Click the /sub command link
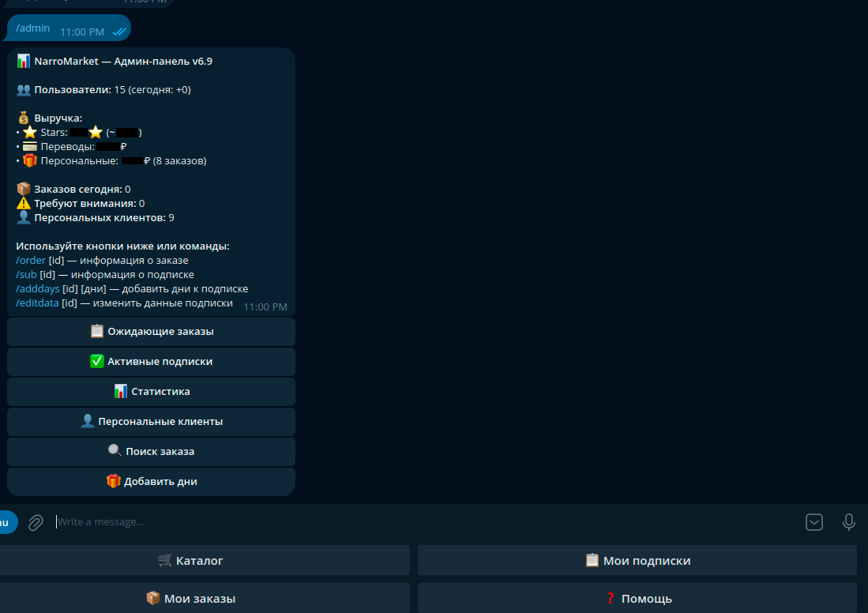The height and width of the screenshot is (613, 868). point(26,275)
